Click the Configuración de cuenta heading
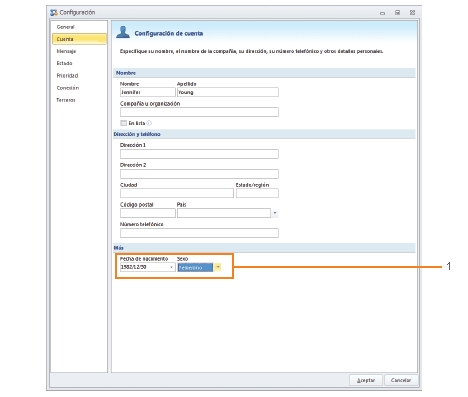 169,33
